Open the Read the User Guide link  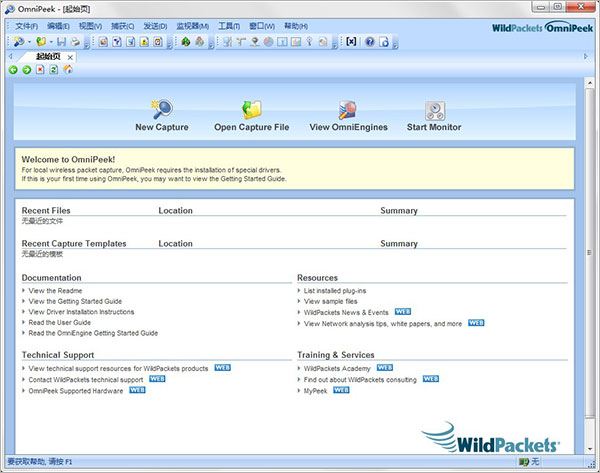[59, 323]
